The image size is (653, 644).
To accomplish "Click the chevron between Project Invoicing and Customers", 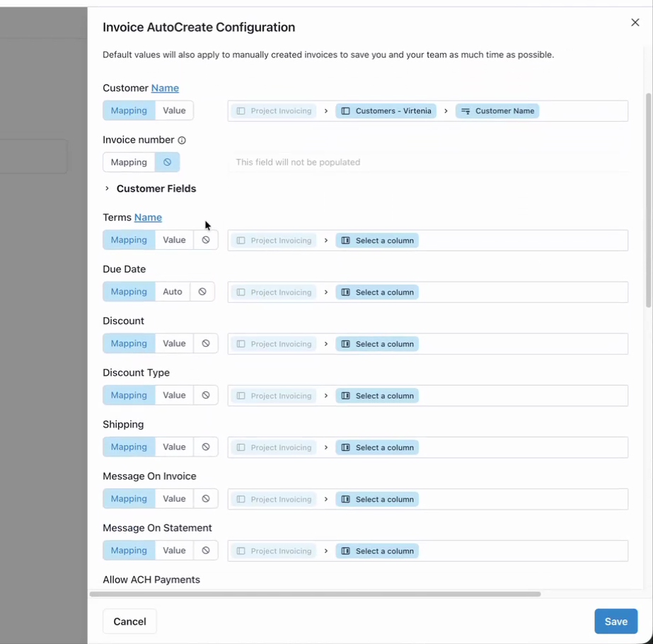I will (x=325, y=110).
